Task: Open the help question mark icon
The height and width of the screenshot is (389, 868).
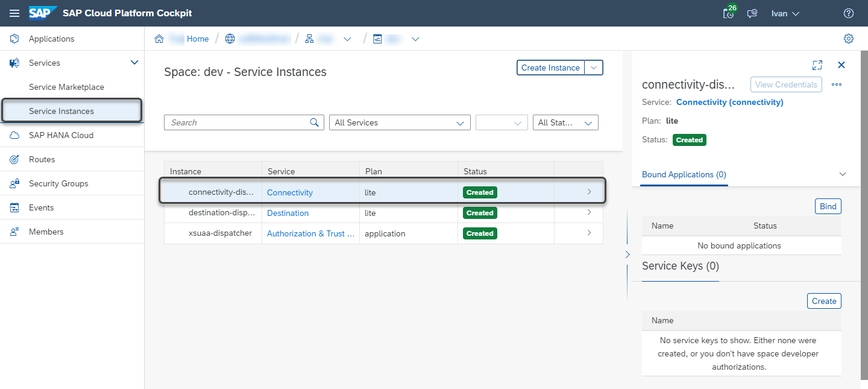Action: coord(849,13)
